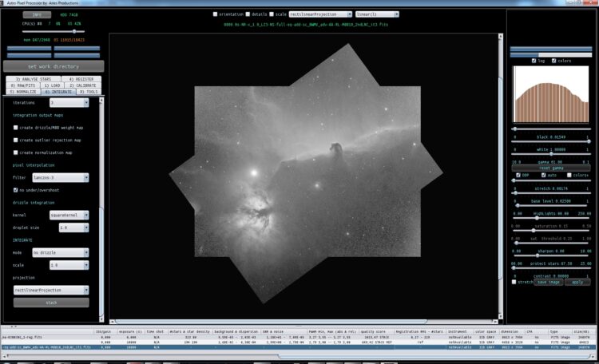Open the mode no drizzle dropdown
This screenshot has width=599, height=364.
61,252
